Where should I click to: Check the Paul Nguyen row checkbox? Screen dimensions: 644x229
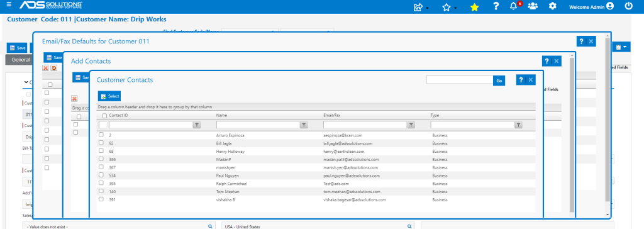click(101, 175)
